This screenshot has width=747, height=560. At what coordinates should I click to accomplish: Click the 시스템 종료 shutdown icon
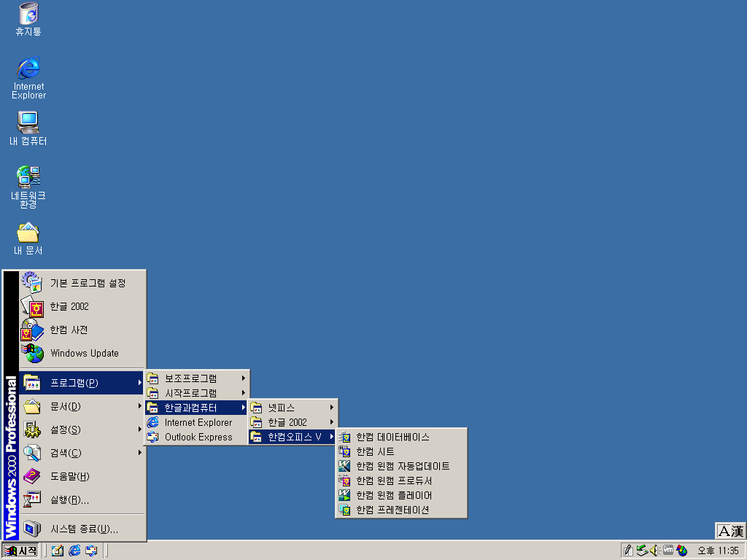point(32,529)
